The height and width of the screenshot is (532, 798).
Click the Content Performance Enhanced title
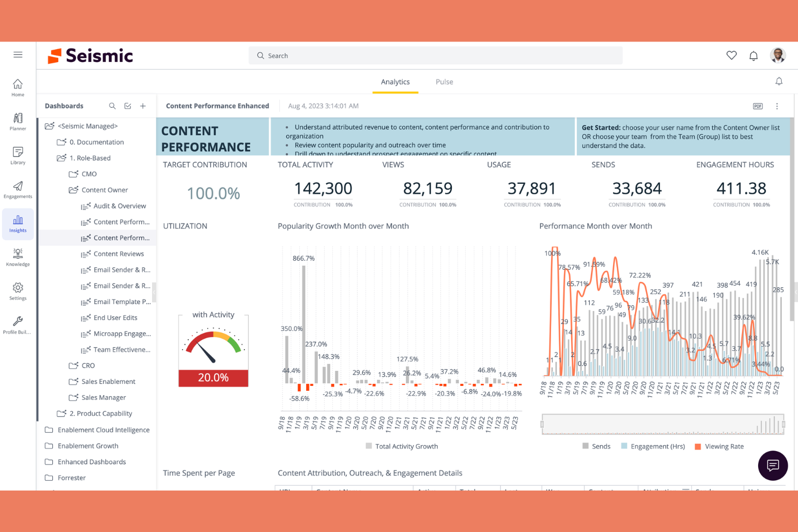[217, 106]
